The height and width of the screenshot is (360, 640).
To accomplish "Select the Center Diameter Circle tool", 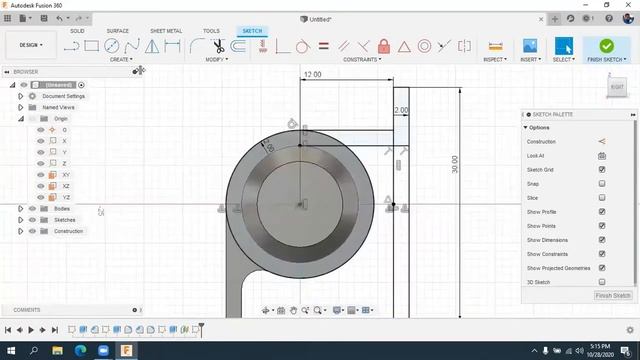I will coord(111,46).
